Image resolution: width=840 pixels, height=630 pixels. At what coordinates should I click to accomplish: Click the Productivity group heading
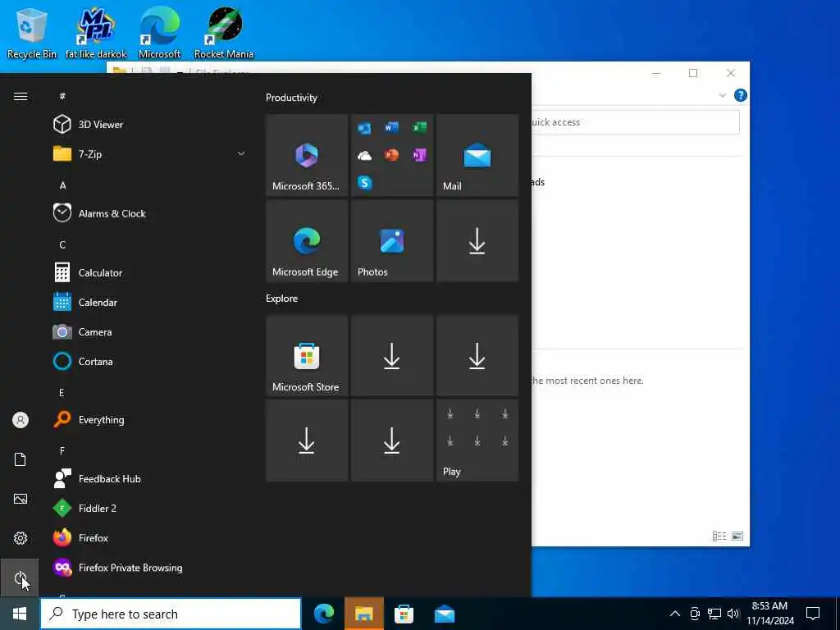point(291,98)
